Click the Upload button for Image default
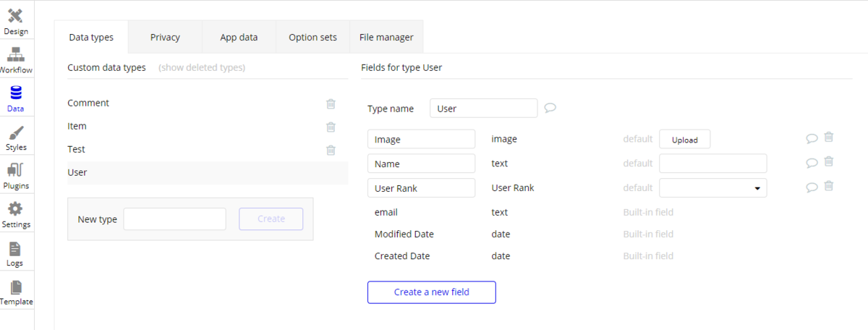Viewport: 868px width, 330px height. [x=684, y=140]
